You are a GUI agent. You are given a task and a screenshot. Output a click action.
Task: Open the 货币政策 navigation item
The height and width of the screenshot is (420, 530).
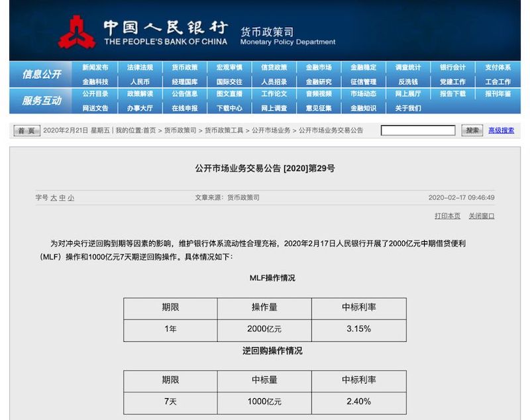pos(184,68)
